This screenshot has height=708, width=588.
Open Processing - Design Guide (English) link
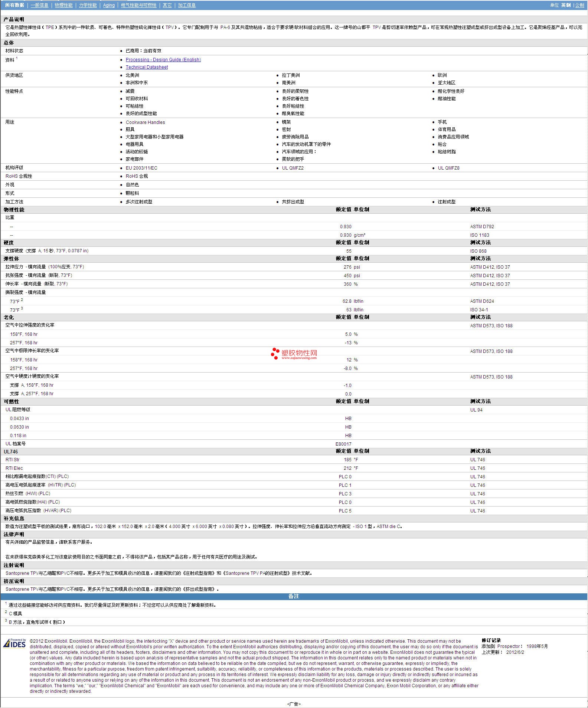[163, 60]
